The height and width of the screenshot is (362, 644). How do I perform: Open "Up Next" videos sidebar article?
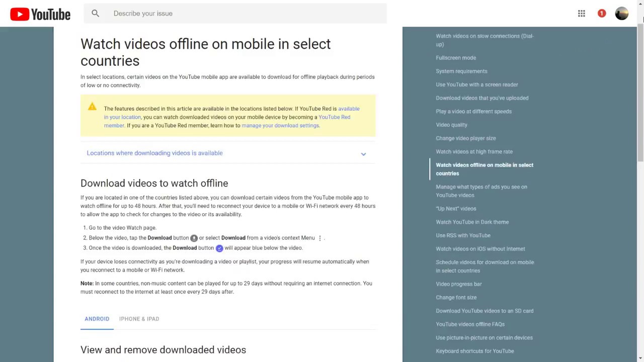[x=456, y=209]
